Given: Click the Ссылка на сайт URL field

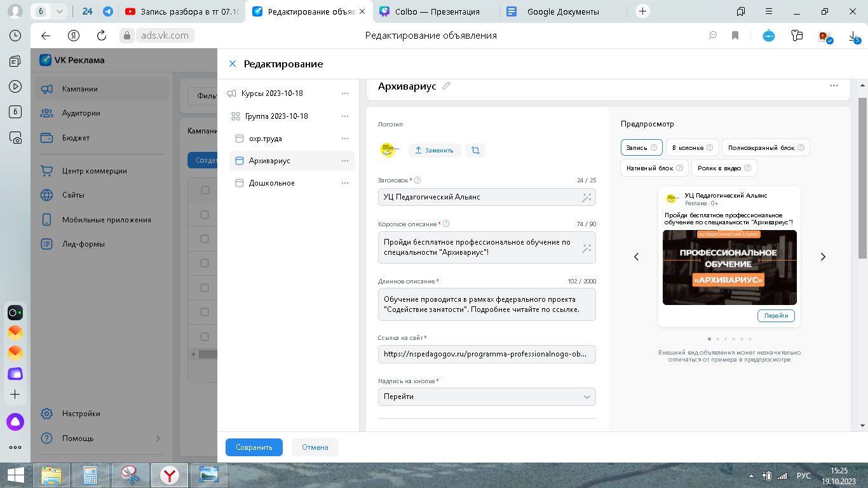Looking at the screenshot, I should [x=486, y=354].
